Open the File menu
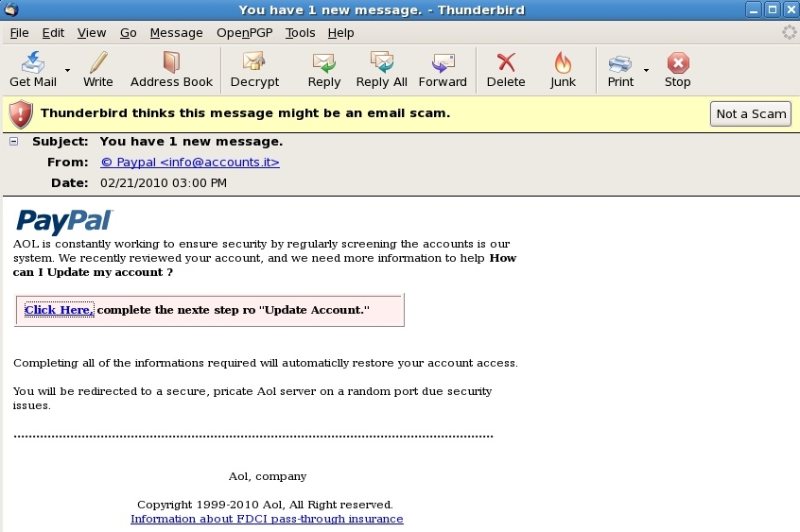Image resolution: width=800 pixels, height=532 pixels. coord(20,33)
